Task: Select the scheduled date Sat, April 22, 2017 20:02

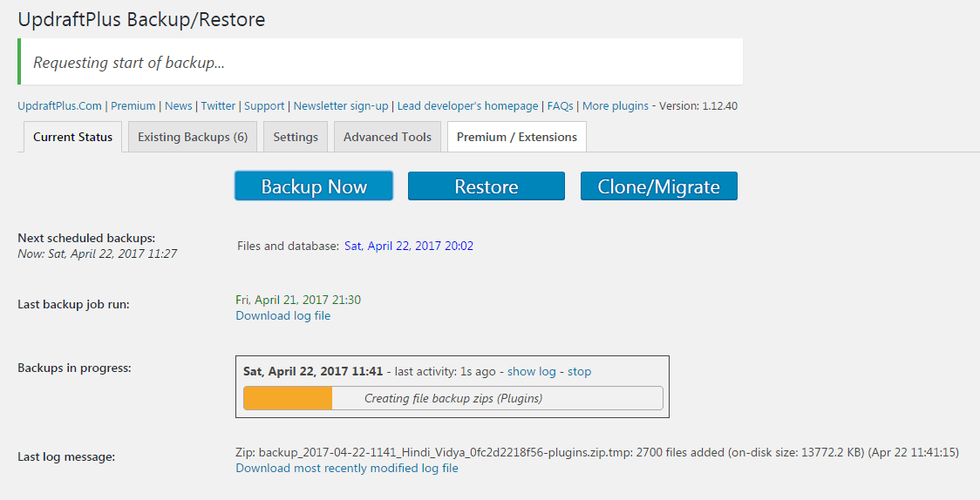Action: [409, 246]
